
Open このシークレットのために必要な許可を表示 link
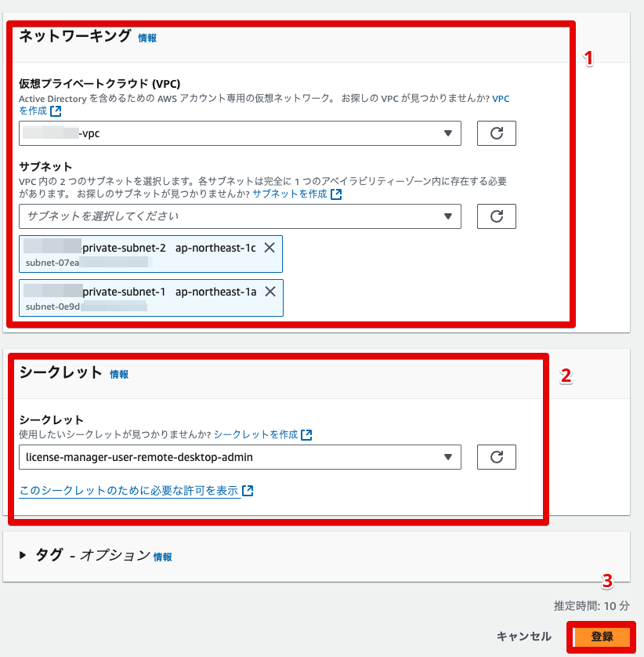click(x=129, y=491)
